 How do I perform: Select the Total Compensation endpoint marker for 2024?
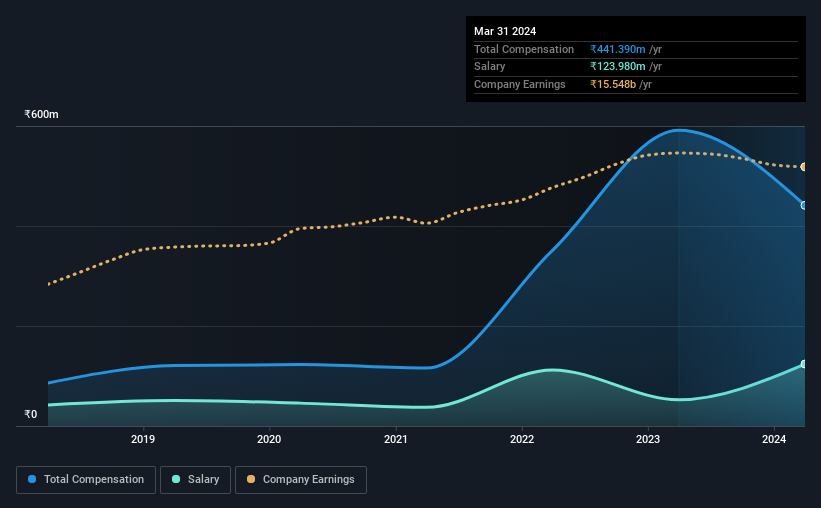(x=804, y=205)
